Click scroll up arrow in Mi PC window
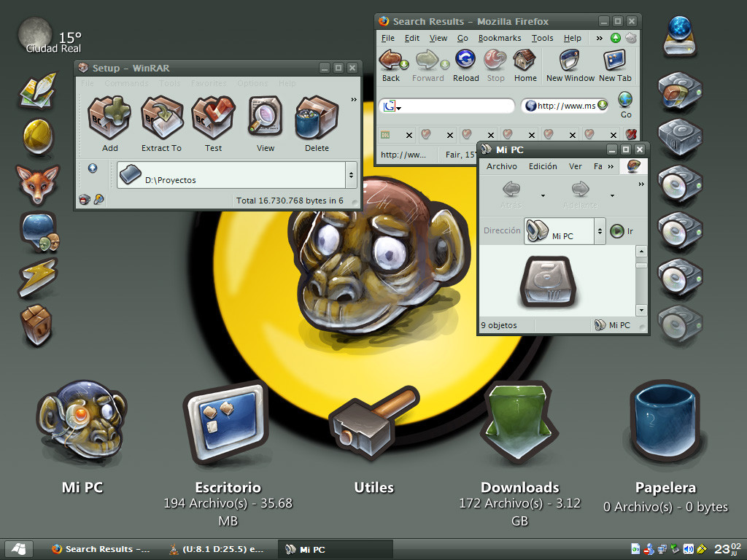This screenshot has height=560, width=747. coord(641,251)
